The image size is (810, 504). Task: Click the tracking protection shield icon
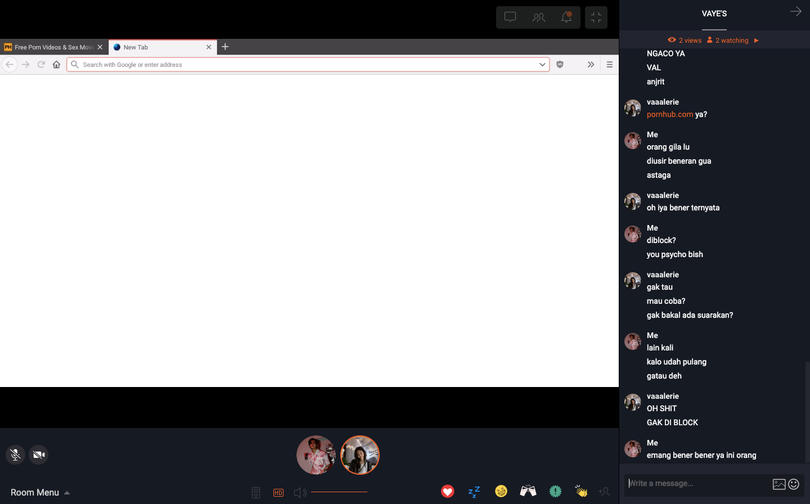click(x=560, y=65)
